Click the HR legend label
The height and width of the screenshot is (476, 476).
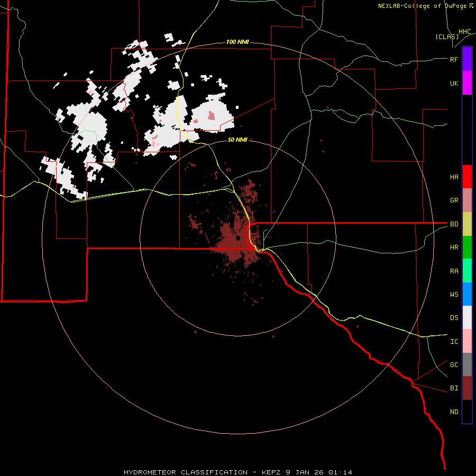[x=454, y=248]
